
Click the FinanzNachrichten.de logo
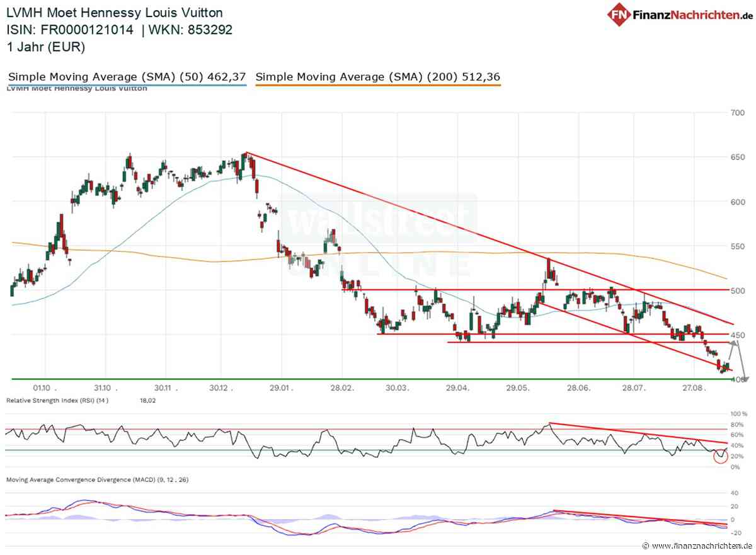click(x=680, y=14)
